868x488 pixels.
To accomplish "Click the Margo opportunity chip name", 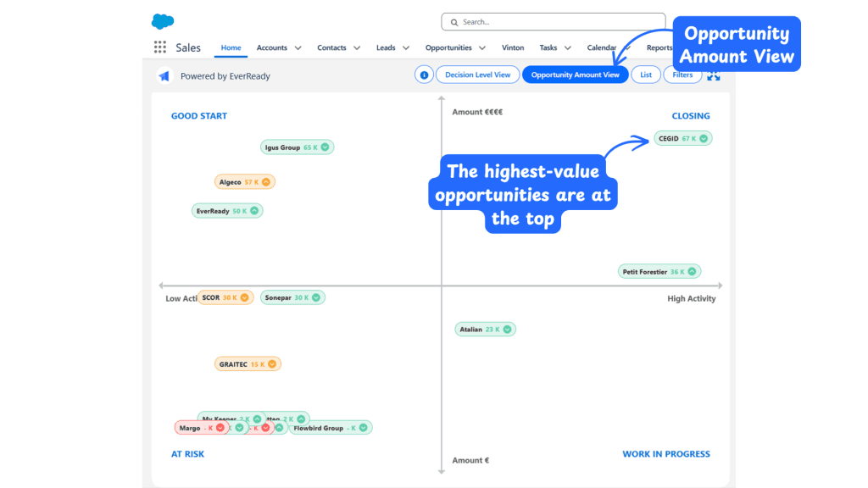I will [190, 428].
